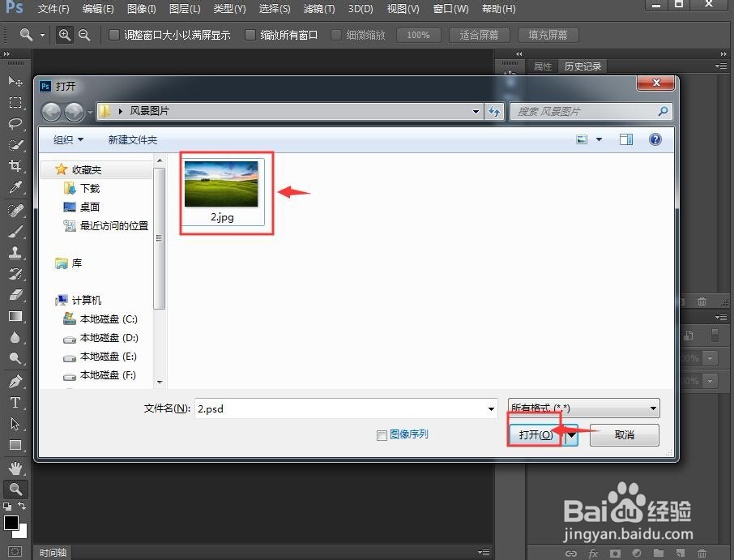Viewport: 734px width, 560px height.
Task: Open the File menu
Action: point(53,8)
